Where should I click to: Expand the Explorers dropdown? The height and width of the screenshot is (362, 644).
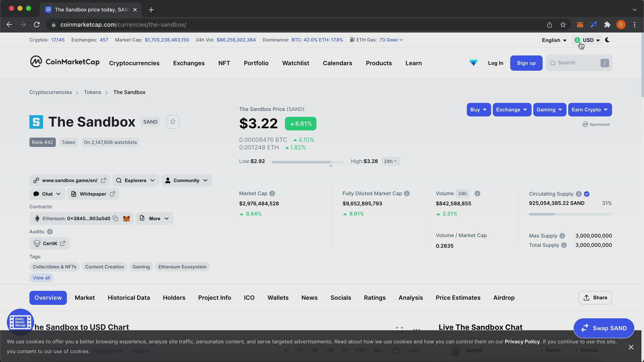pos(136,180)
